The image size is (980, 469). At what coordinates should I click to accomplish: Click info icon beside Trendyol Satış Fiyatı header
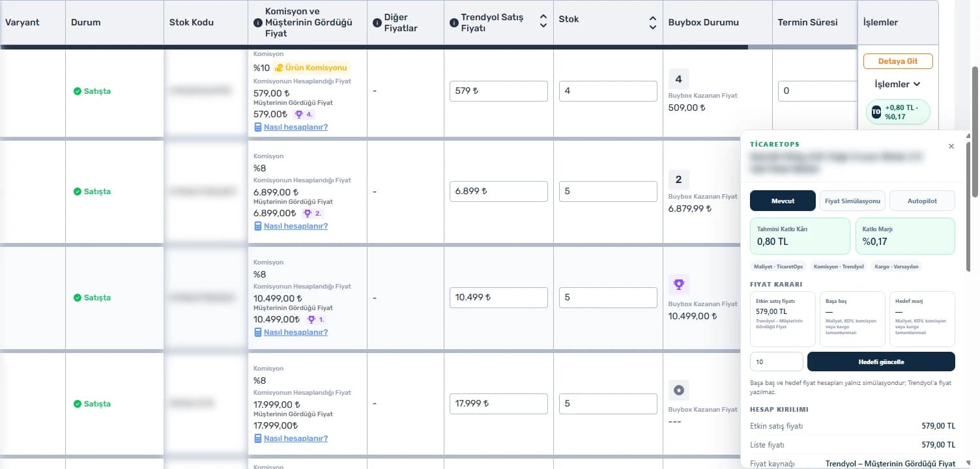454,22
